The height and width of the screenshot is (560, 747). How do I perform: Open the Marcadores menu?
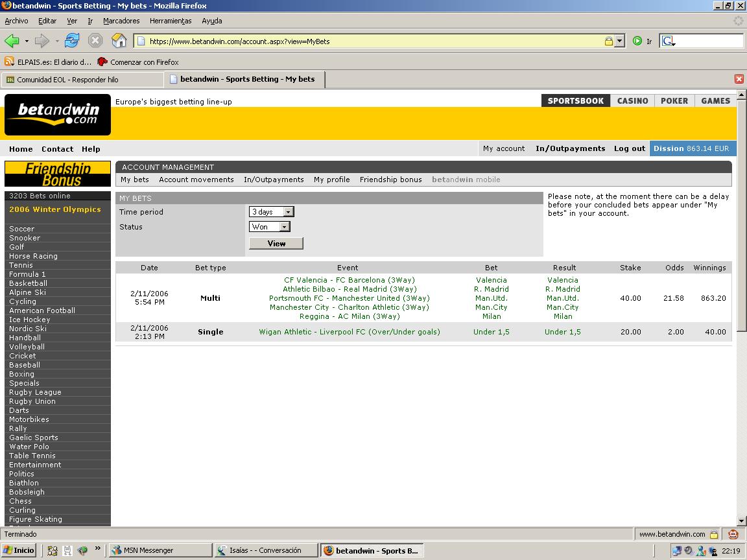click(x=121, y=21)
